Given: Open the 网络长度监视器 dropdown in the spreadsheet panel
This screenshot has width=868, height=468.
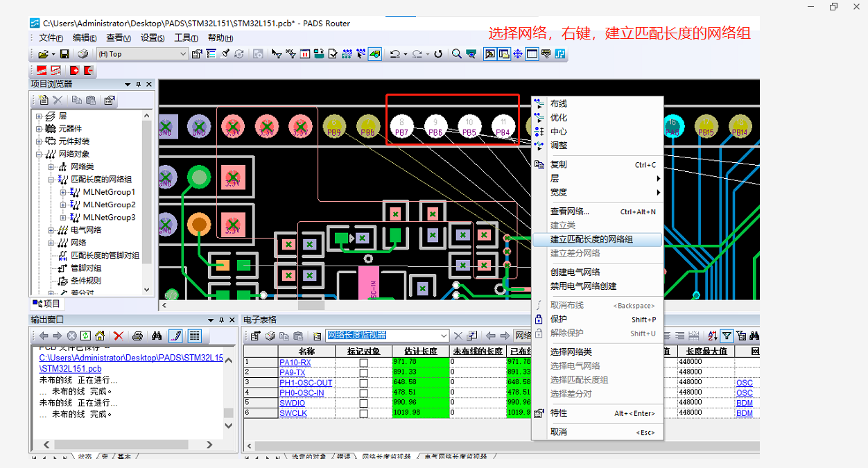Looking at the screenshot, I should pos(444,336).
